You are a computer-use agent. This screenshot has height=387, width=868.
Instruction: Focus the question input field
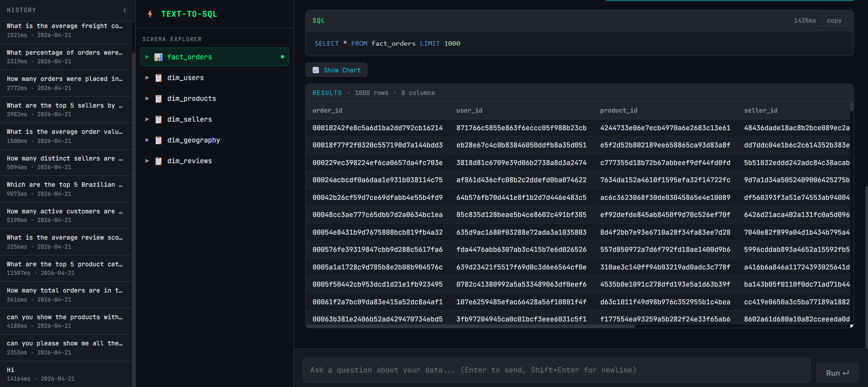click(x=556, y=370)
